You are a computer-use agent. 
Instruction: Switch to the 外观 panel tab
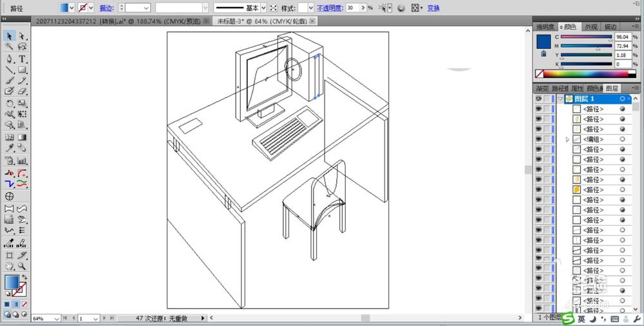click(x=591, y=26)
